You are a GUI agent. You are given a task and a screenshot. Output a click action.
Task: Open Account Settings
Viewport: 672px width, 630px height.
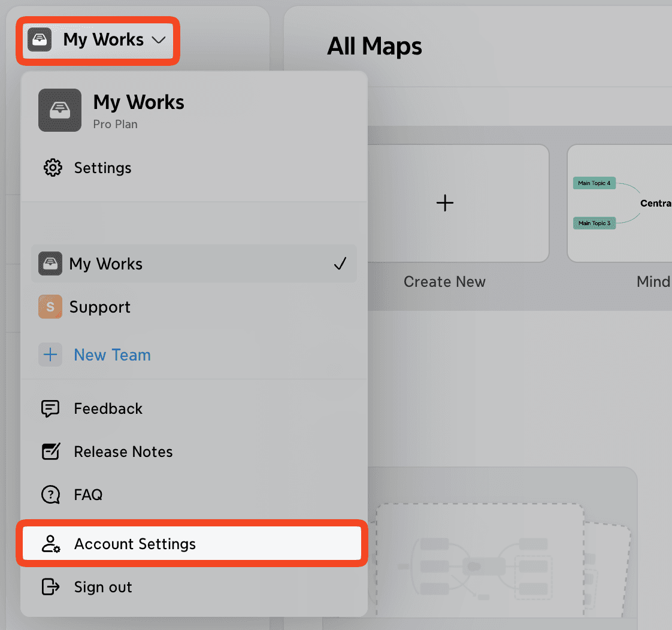tap(192, 543)
